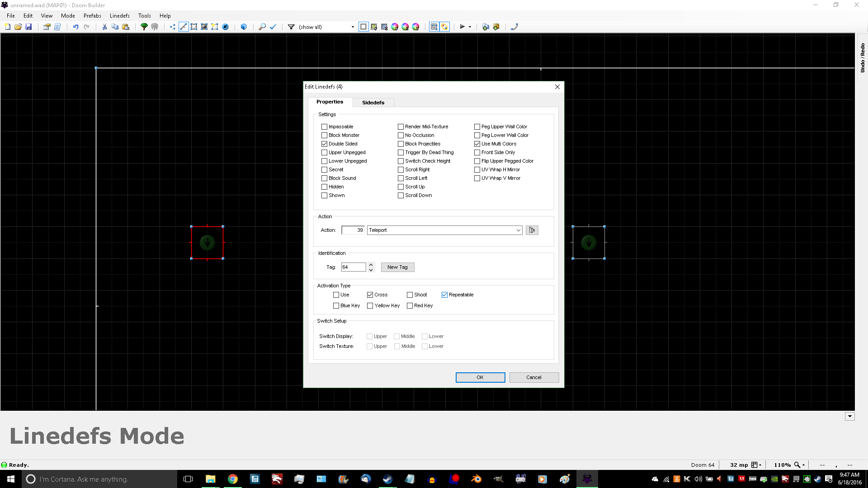Click the Undo arrow icon
The image size is (868, 488).
pos(75,27)
